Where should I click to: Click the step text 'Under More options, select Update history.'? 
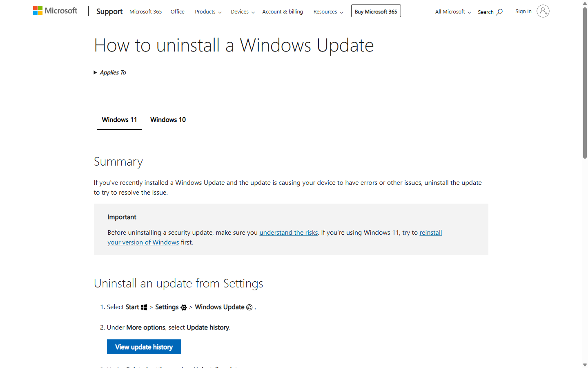point(169,328)
